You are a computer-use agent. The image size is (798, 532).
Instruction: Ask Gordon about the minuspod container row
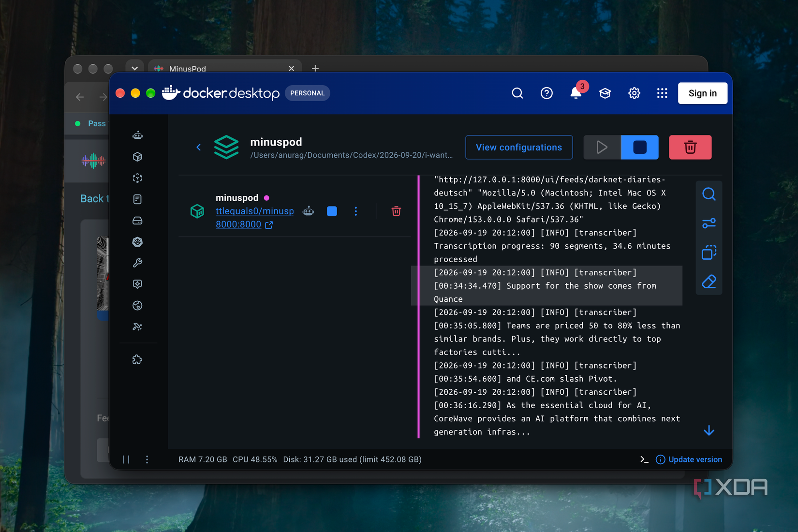(309, 211)
